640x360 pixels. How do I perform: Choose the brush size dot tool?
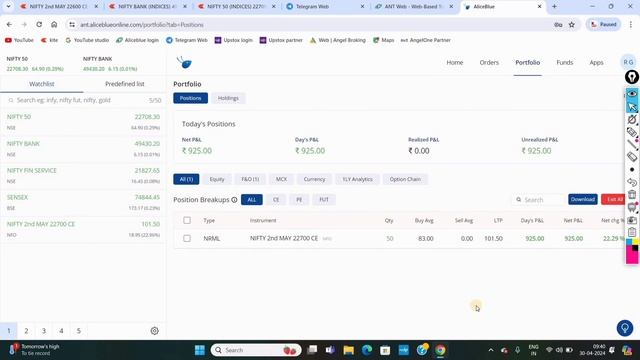(x=632, y=169)
